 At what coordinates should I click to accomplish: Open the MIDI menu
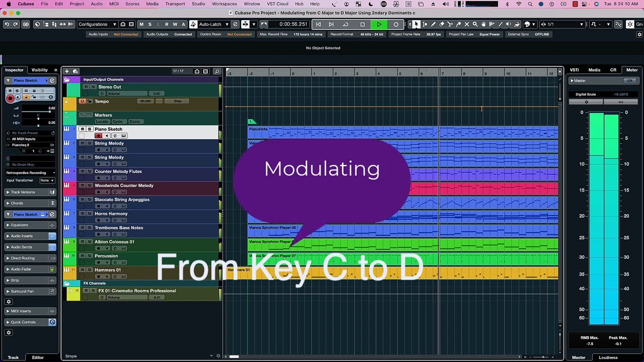click(x=114, y=4)
